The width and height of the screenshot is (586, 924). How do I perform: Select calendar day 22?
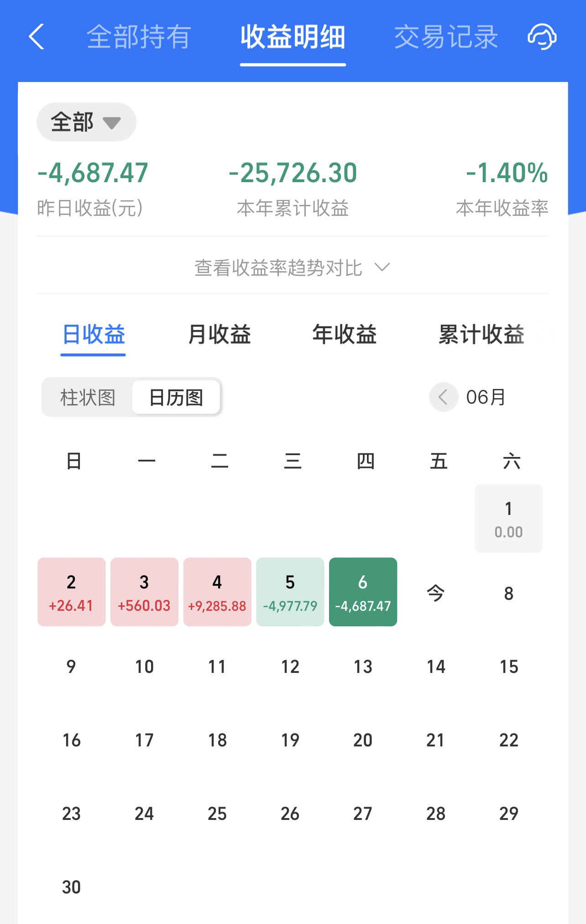509,740
